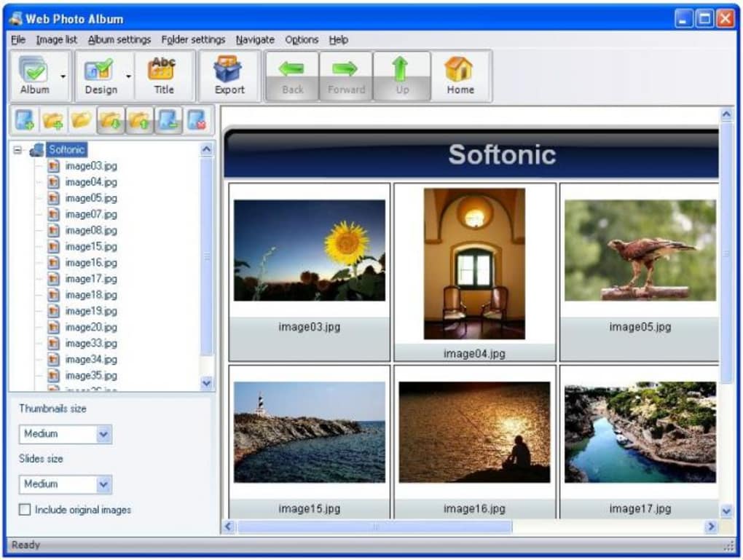This screenshot has height=560, width=743.
Task: Click the folder move up arrow icon
Action: (x=139, y=120)
